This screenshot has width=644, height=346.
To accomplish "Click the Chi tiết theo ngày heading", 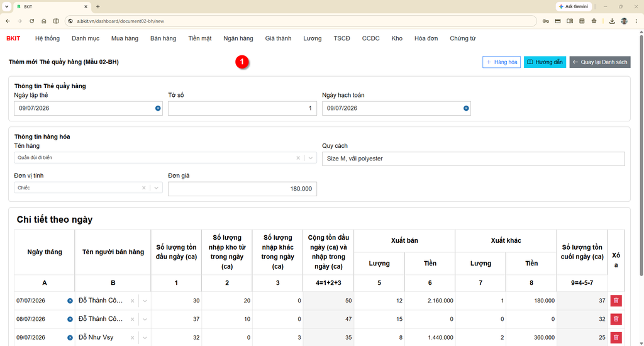I will [x=55, y=220].
